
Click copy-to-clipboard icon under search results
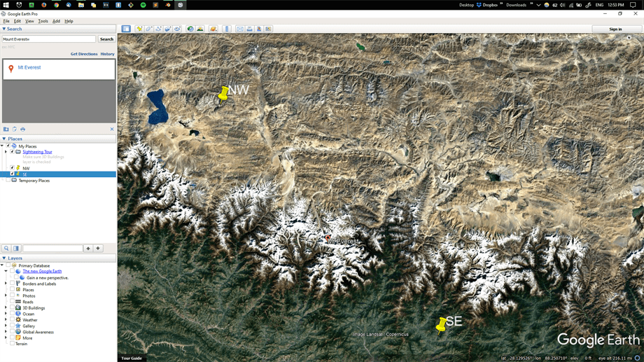coord(15,129)
